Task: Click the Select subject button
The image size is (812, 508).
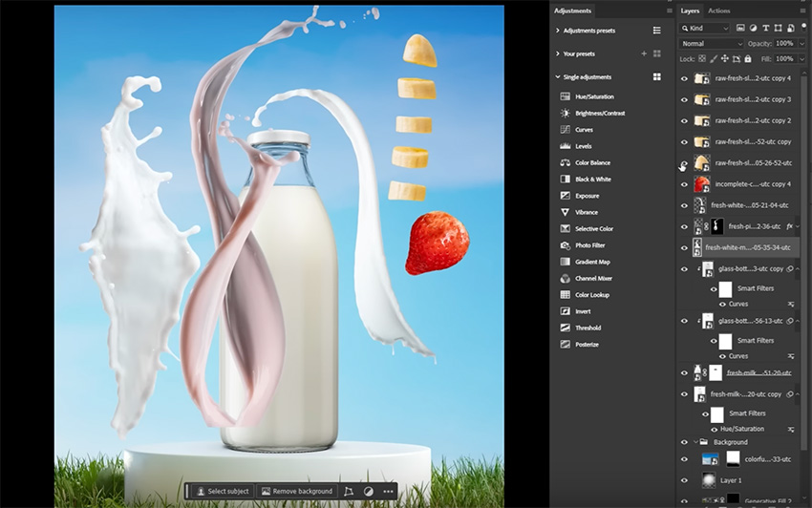Action: [223, 491]
